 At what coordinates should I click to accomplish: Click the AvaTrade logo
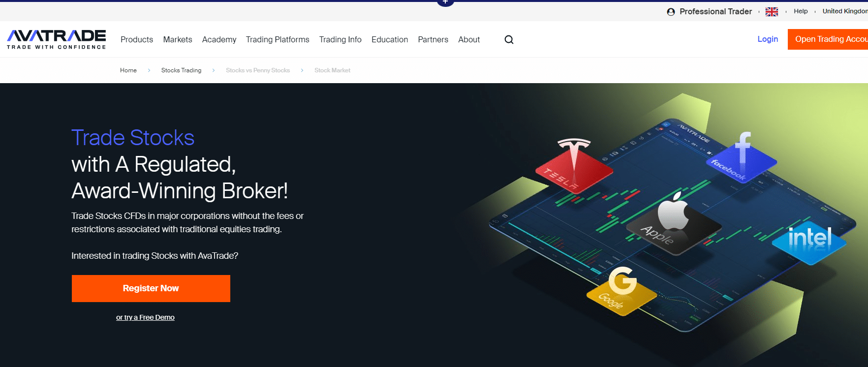(57, 39)
